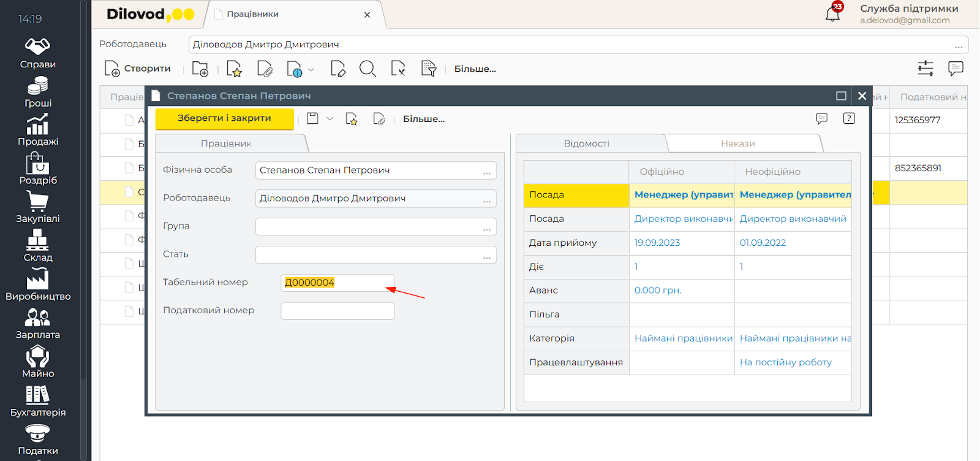Expand the save options dropdown arrow
The image size is (980, 461).
[330, 119]
